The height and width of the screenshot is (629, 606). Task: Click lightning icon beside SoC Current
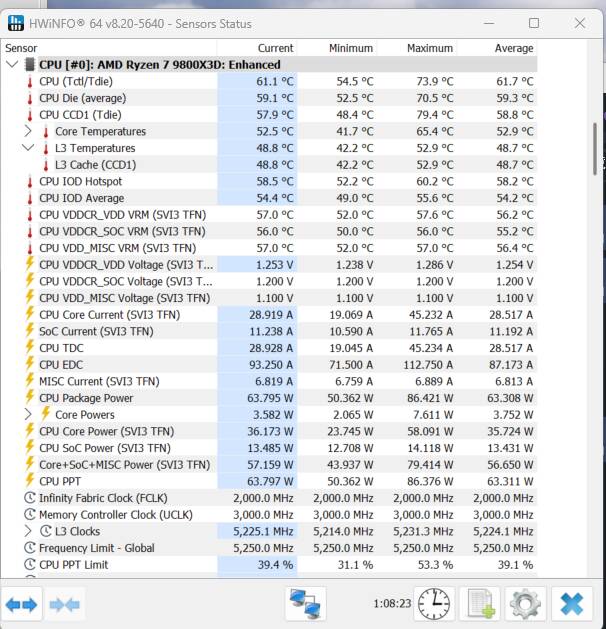tap(30, 331)
